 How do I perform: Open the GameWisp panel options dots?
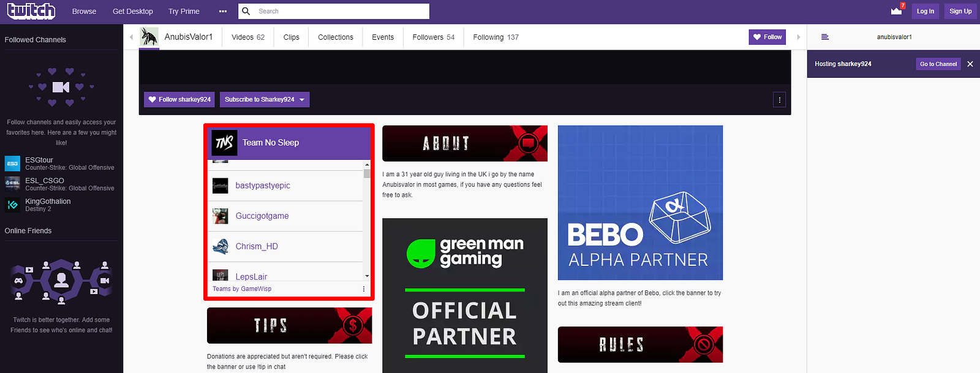click(x=364, y=289)
